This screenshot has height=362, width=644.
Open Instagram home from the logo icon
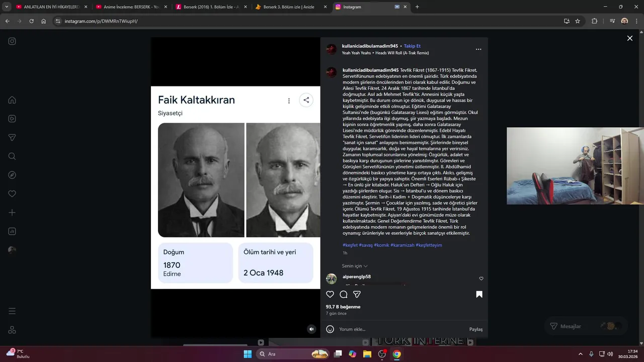[x=12, y=41]
